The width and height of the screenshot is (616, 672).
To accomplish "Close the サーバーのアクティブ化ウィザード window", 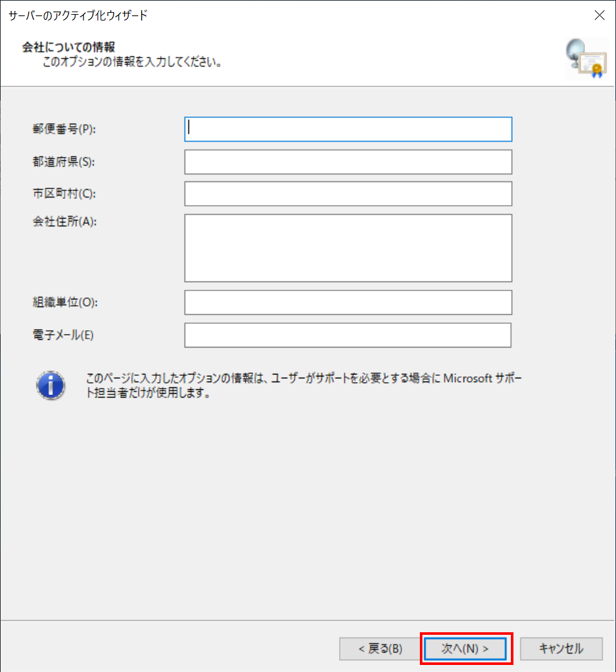I will (x=599, y=15).
